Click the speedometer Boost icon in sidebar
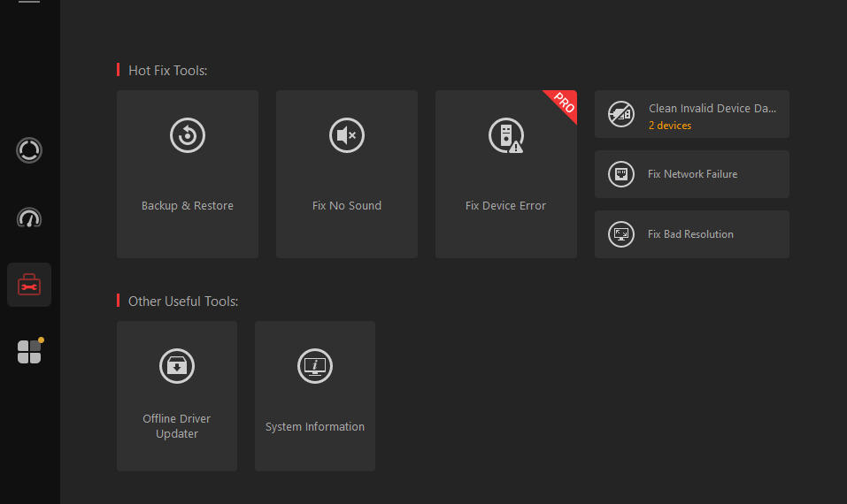Viewport: 847px width, 504px height. pyautogui.click(x=29, y=218)
